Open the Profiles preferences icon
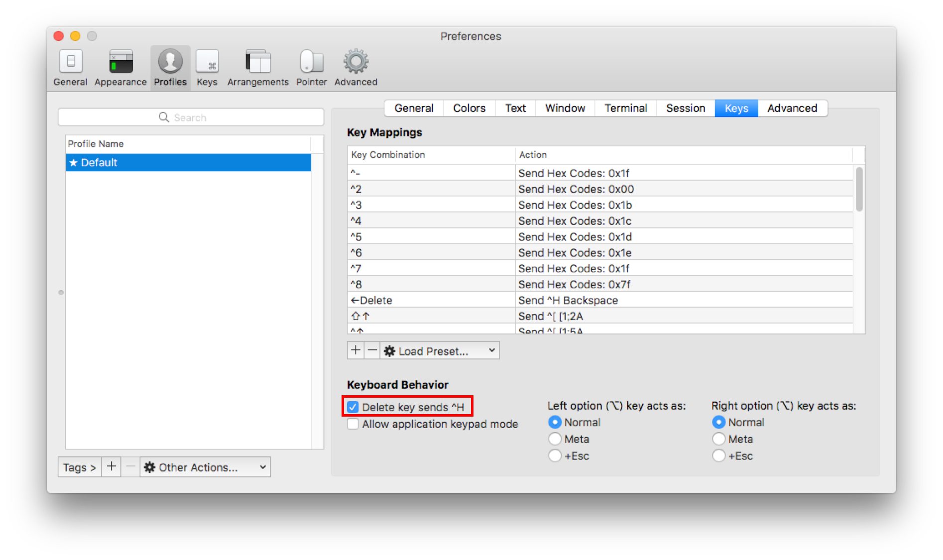The height and width of the screenshot is (560, 943). pyautogui.click(x=170, y=67)
